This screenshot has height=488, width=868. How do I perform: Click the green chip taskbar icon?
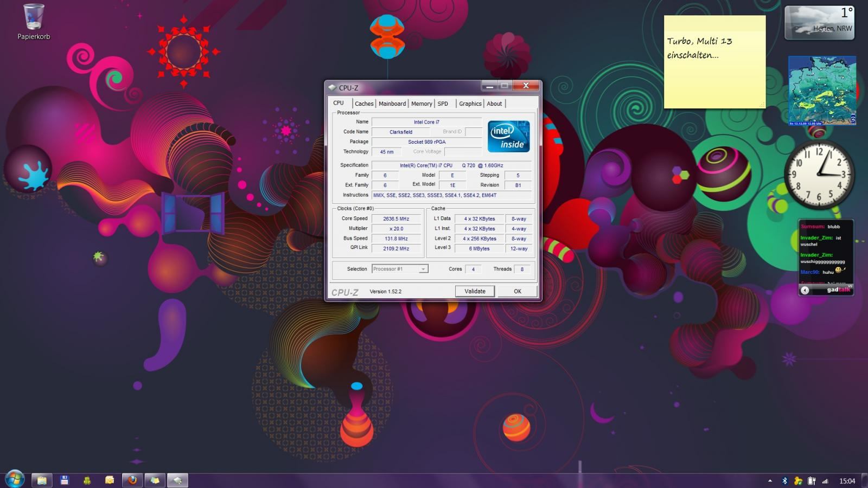[x=87, y=480]
